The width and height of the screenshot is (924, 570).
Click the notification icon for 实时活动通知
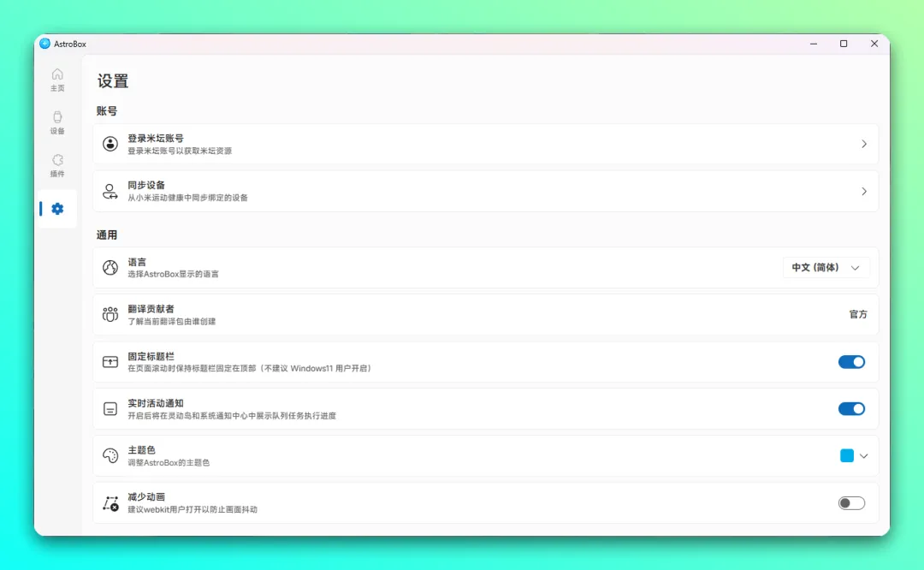pos(110,409)
